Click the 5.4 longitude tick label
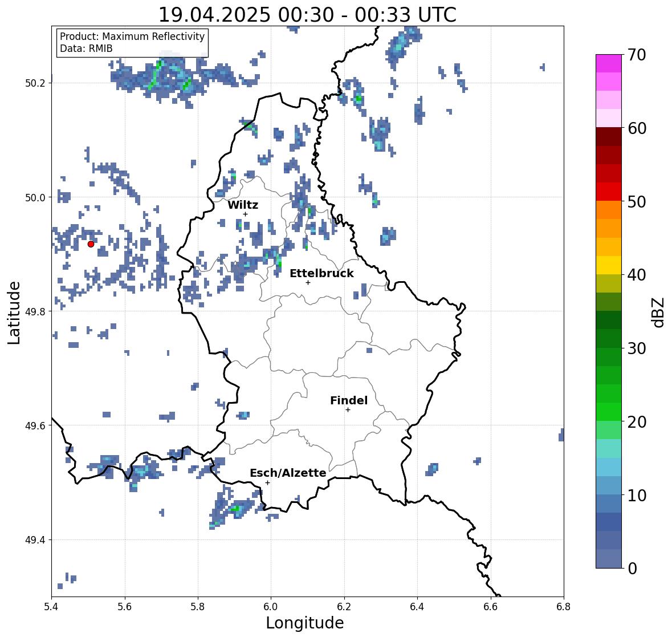The image size is (672, 637). pos(51,606)
